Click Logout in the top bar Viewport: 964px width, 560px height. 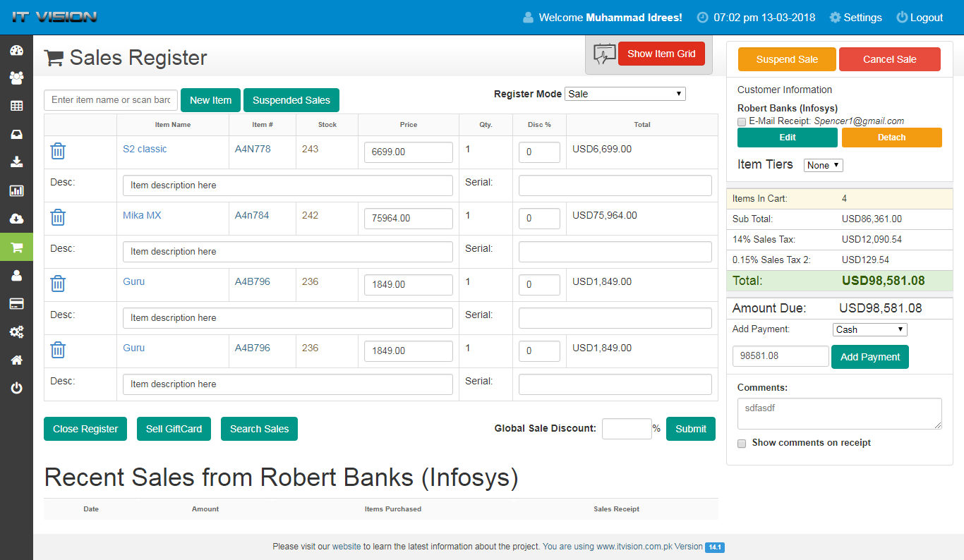point(920,18)
